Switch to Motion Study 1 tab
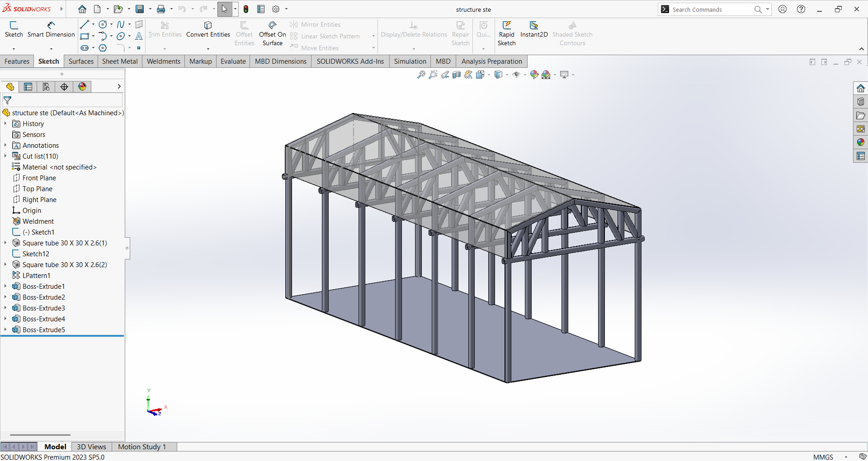 coord(142,447)
